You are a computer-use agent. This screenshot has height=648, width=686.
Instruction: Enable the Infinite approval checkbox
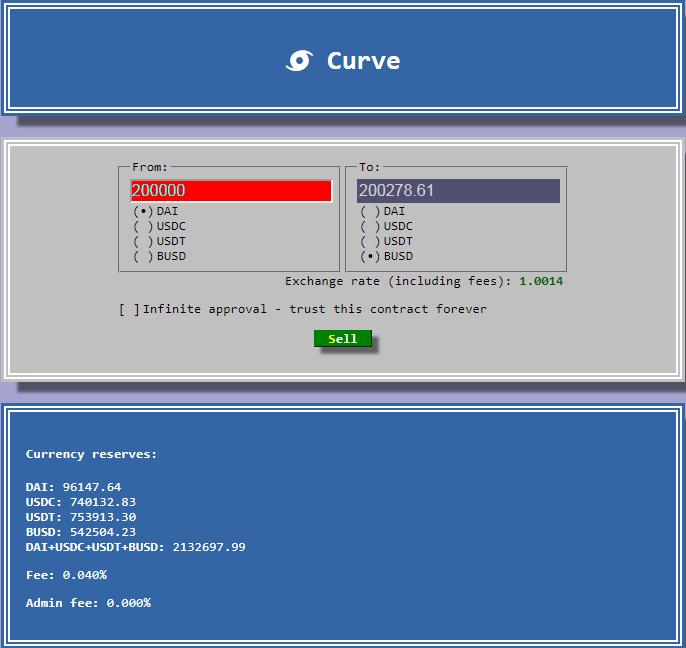(x=129, y=309)
